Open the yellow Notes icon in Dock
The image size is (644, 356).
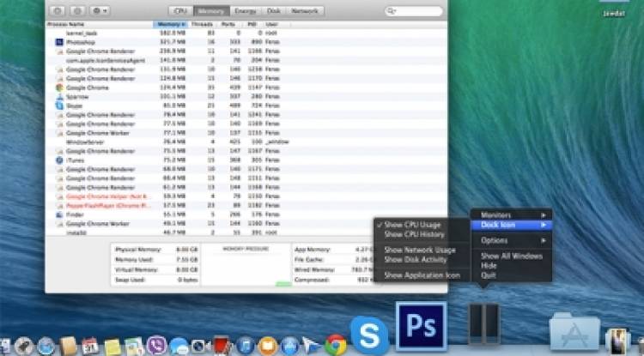point(112,347)
